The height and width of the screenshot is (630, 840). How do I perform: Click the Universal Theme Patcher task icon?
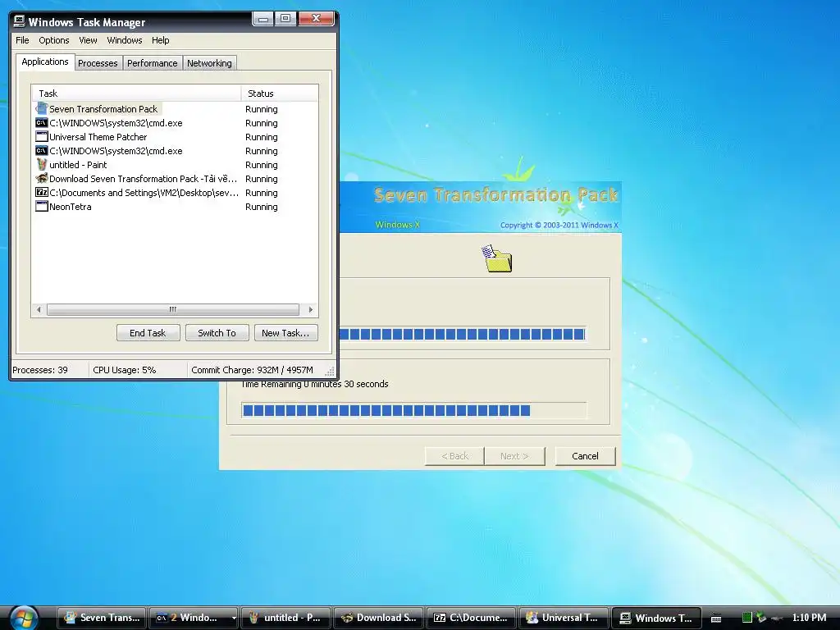(x=41, y=137)
